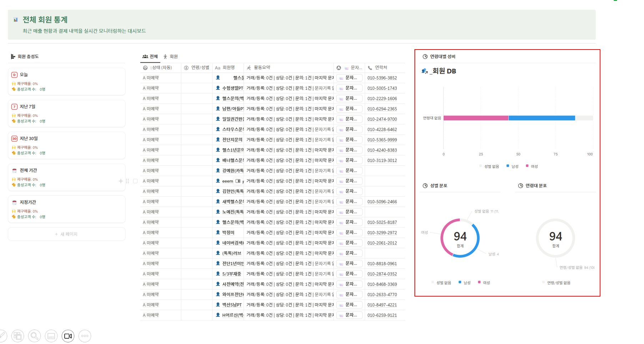Select the 전체 view tab

(150, 56)
